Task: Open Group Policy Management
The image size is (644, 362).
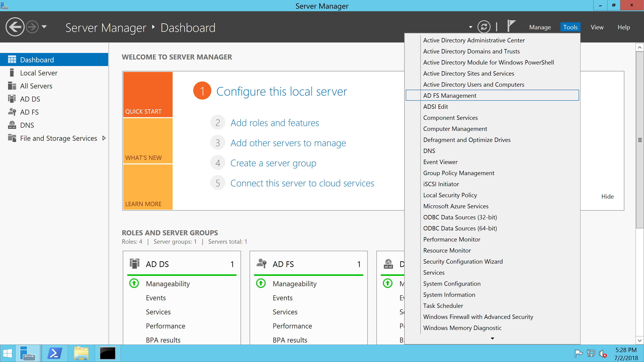Action: tap(492, 173)
